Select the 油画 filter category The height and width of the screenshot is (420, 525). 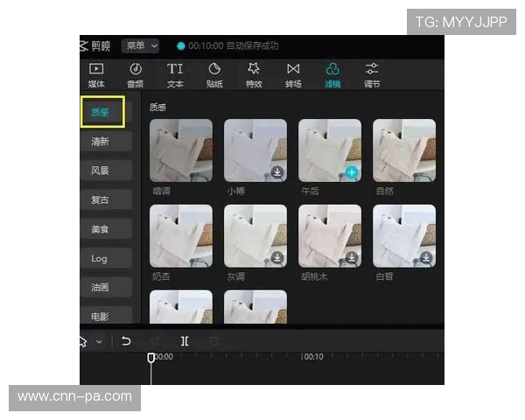pyautogui.click(x=107, y=287)
